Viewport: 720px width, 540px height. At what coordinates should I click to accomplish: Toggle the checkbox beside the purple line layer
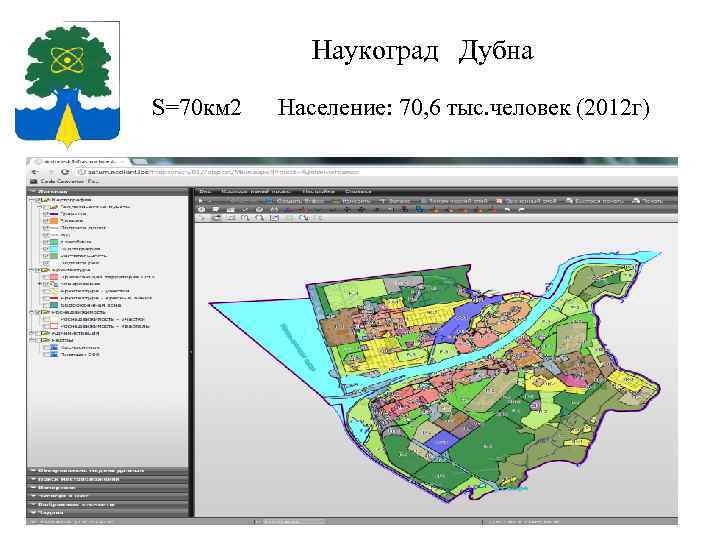(45, 214)
